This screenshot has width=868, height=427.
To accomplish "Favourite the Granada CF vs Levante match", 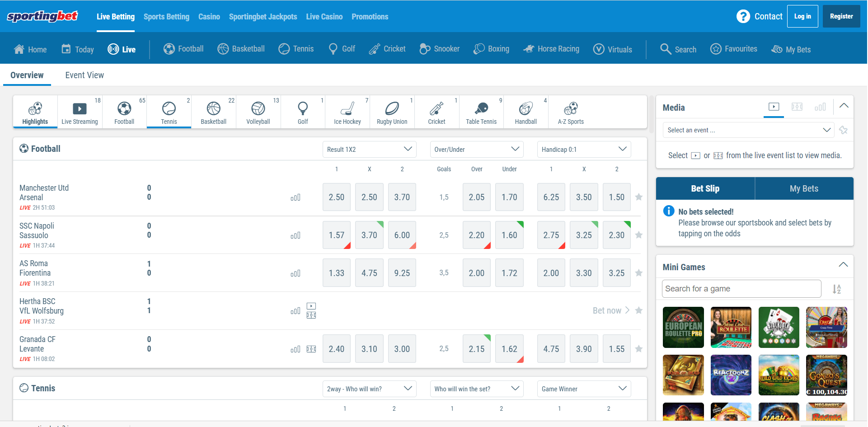I will point(638,349).
